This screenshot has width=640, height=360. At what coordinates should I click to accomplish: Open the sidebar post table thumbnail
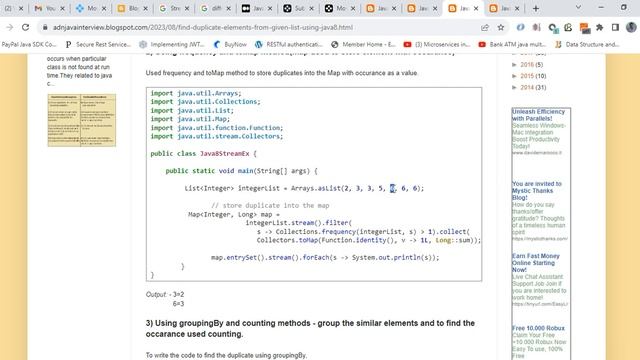tap(82, 120)
